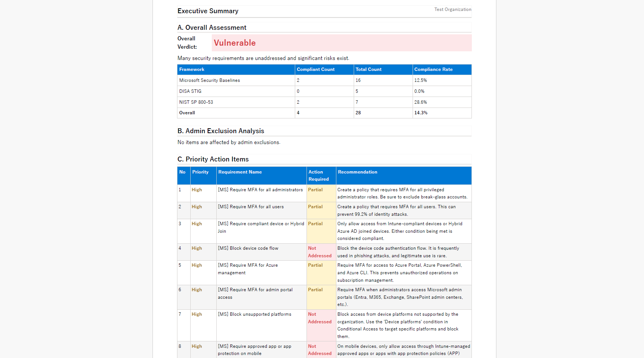The height and width of the screenshot is (358, 644).
Task: Select the Not Addressed status for Block unsupported platforms
Action: (x=320, y=318)
